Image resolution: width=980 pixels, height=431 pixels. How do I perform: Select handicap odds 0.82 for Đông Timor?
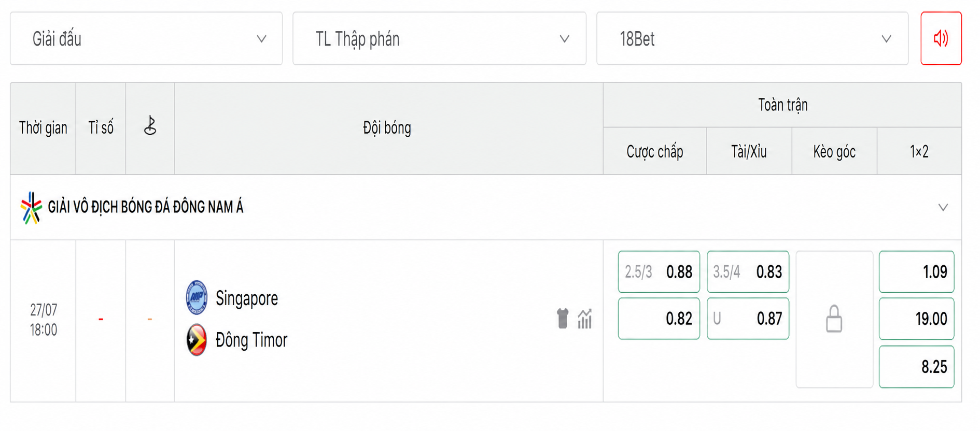point(659,319)
